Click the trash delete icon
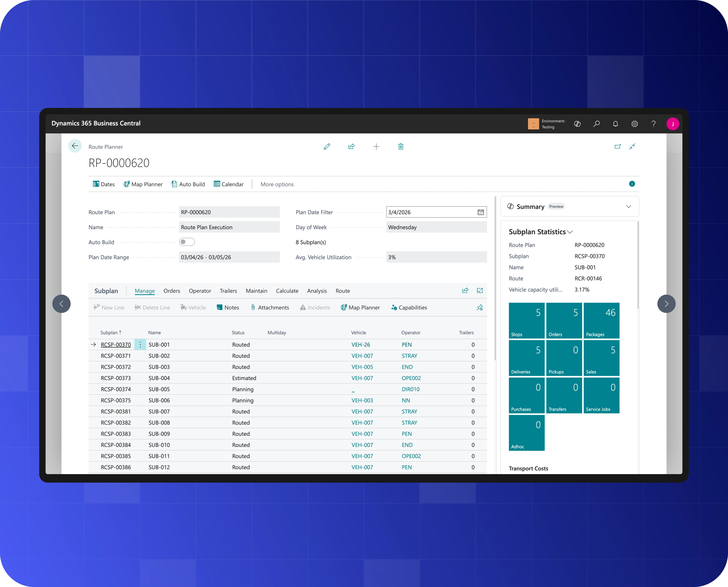Image resolution: width=728 pixels, height=587 pixels. [x=401, y=146]
